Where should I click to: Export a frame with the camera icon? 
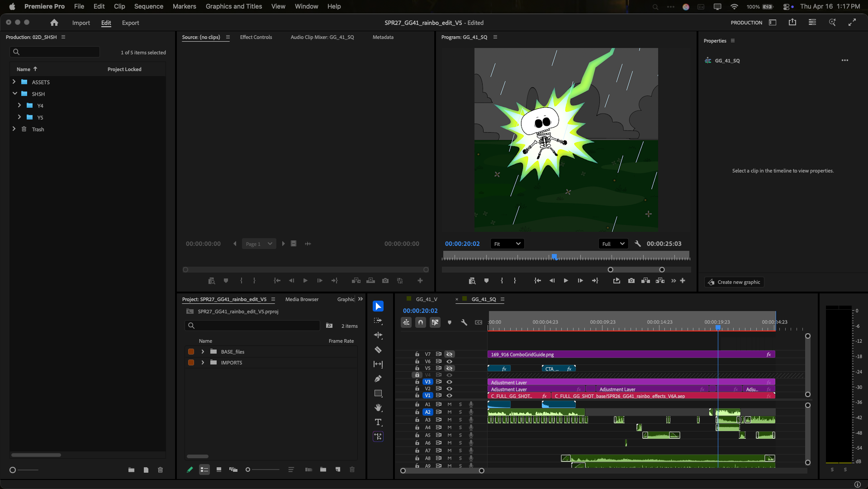click(631, 281)
